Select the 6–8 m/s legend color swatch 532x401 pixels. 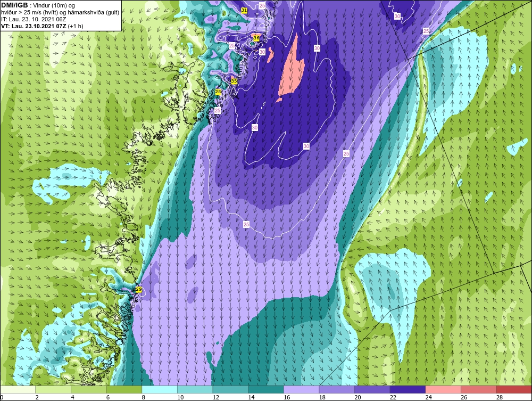tap(124, 389)
